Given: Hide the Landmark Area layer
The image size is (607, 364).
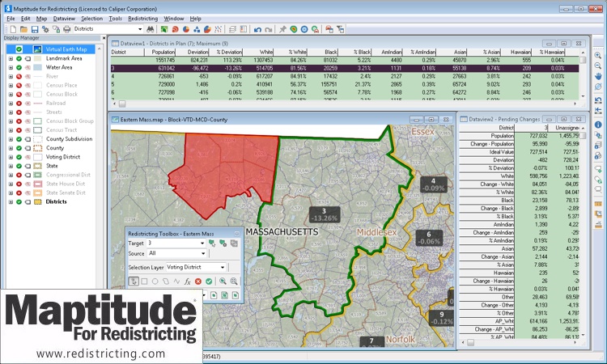Looking at the screenshot, I should [19, 58].
